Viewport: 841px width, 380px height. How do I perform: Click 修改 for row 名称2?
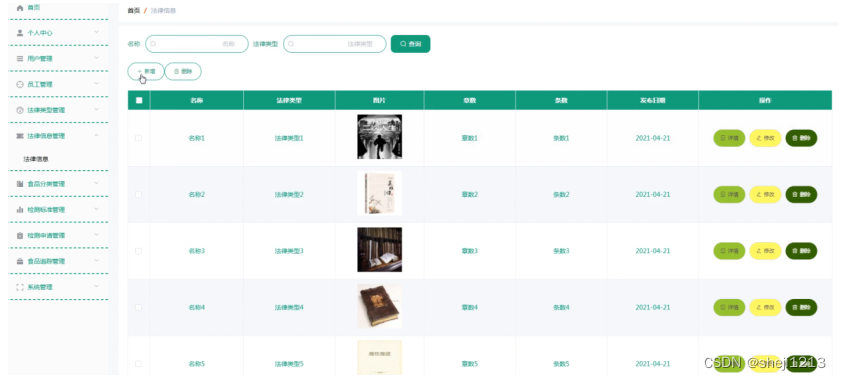pos(765,194)
